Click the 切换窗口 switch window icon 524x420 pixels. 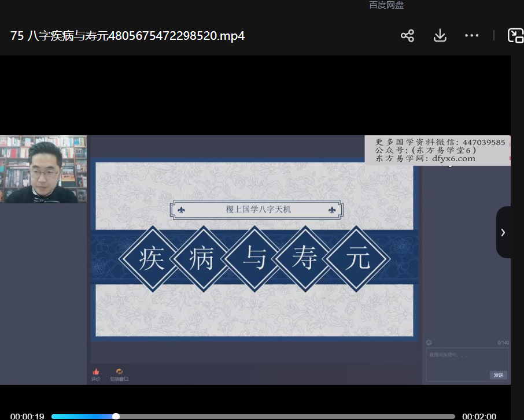[x=119, y=372]
